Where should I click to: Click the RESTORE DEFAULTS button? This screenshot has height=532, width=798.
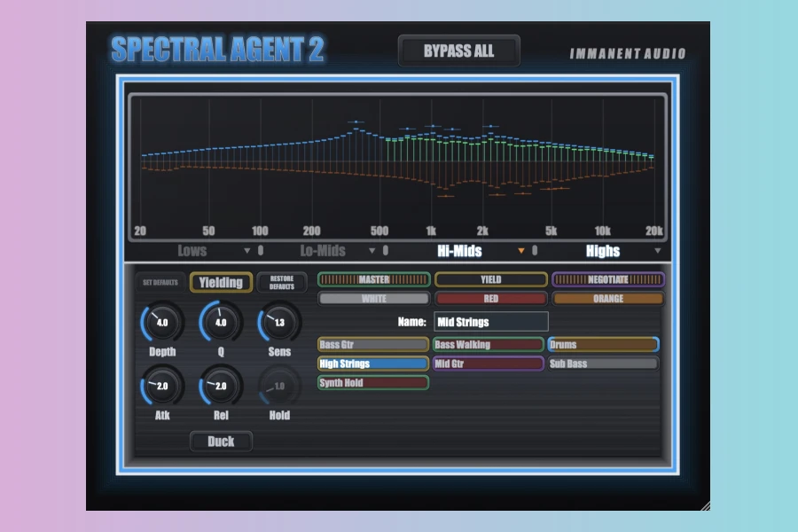281,283
